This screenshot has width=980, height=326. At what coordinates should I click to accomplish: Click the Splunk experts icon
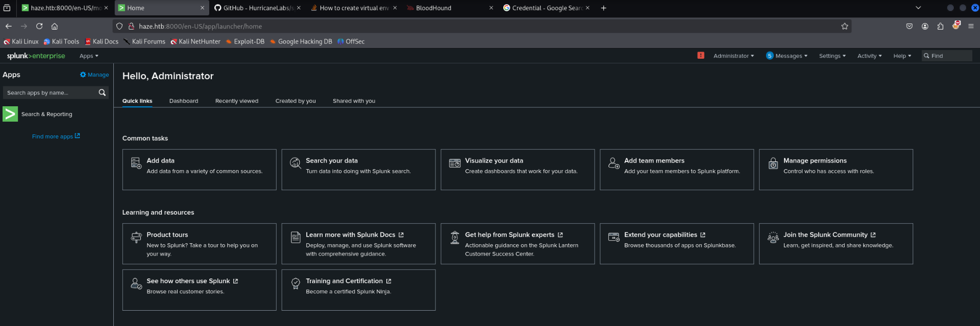coord(455,237)
